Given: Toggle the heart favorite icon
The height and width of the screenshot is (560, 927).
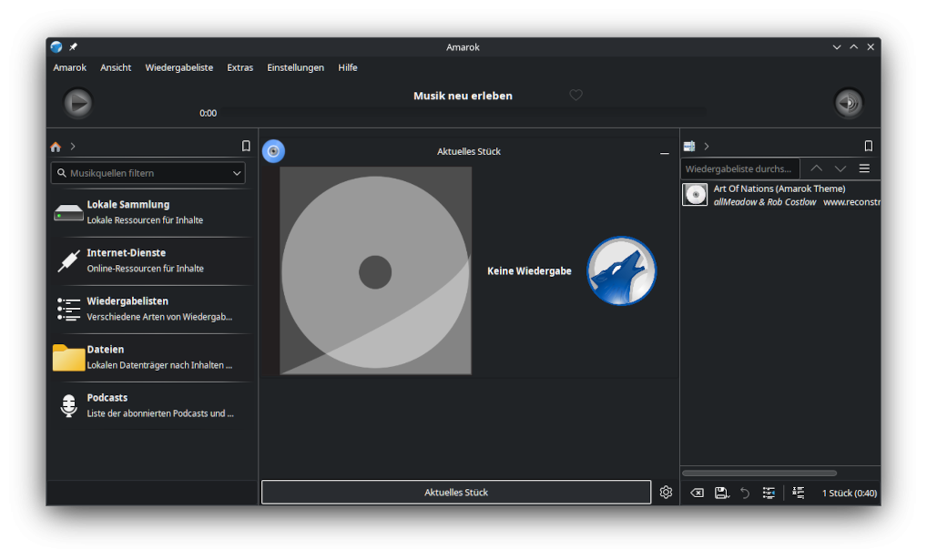Looking at the screenshot, I should click(576, 96).
